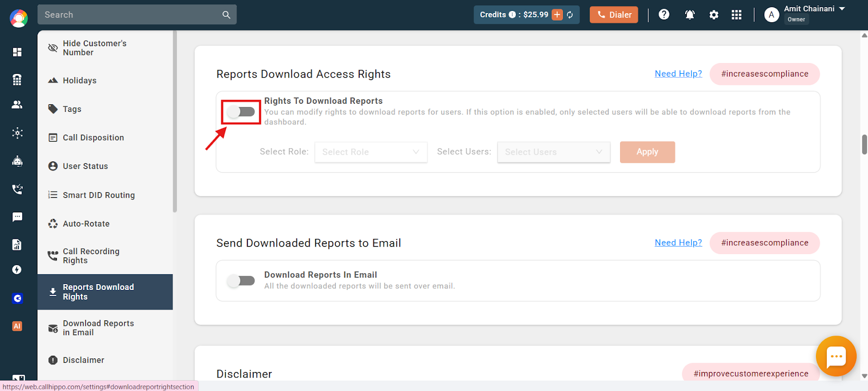Open the notifications bell icon
This screenshot has height=391, width=868.
pyautogui.click(x=690, y=15)
